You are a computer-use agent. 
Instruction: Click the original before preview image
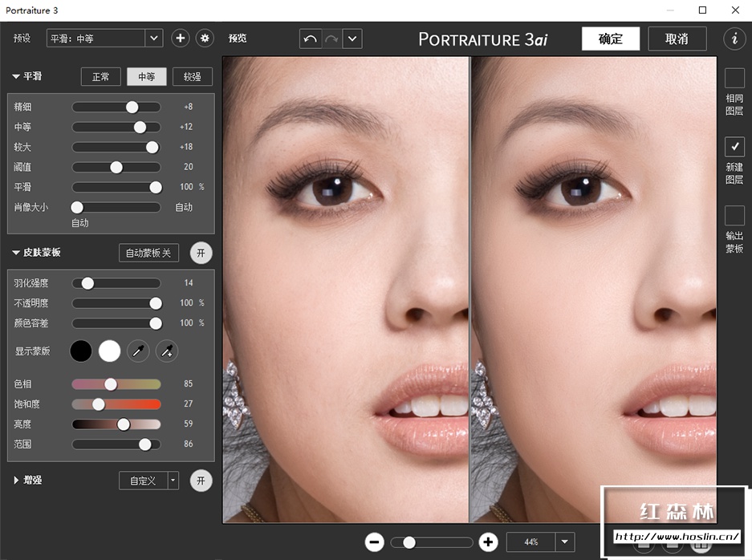click(x=346, y=290)
